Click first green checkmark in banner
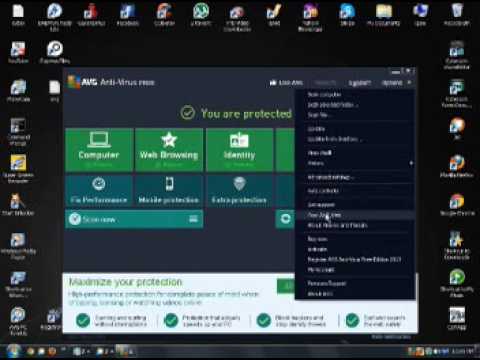This screenshot has height=360, width=480. (x=83, y=320)
